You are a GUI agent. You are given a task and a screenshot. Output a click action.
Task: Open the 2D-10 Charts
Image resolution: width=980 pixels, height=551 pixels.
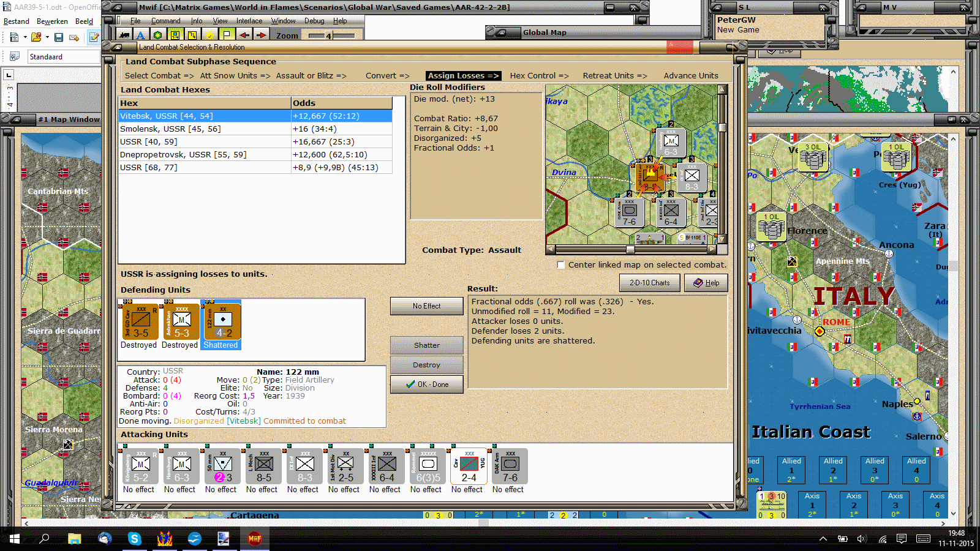point(649,283)
